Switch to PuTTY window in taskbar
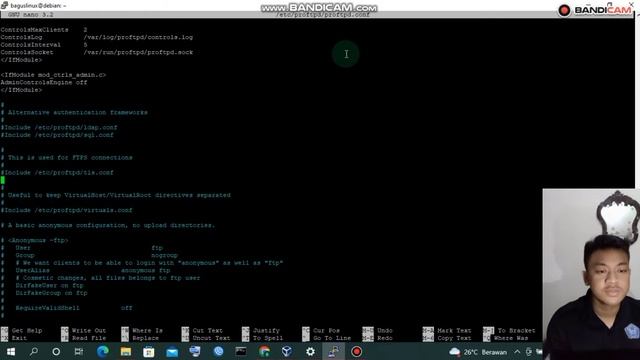The image size is (640, 360). click(333, 351)
